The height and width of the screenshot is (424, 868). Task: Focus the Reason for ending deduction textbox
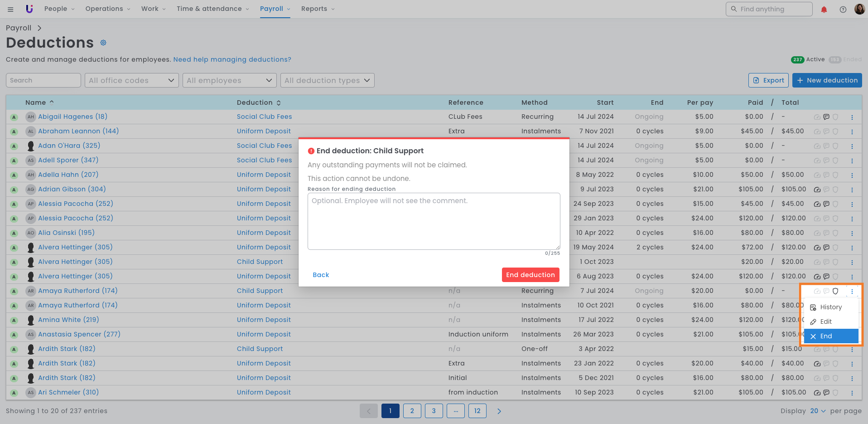tap(434, 221)
